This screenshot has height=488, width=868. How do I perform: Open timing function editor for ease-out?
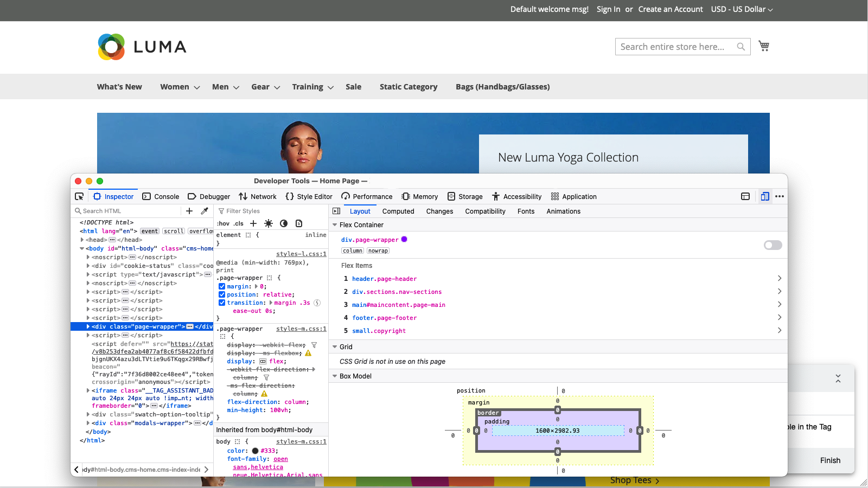tap(317, 303)
